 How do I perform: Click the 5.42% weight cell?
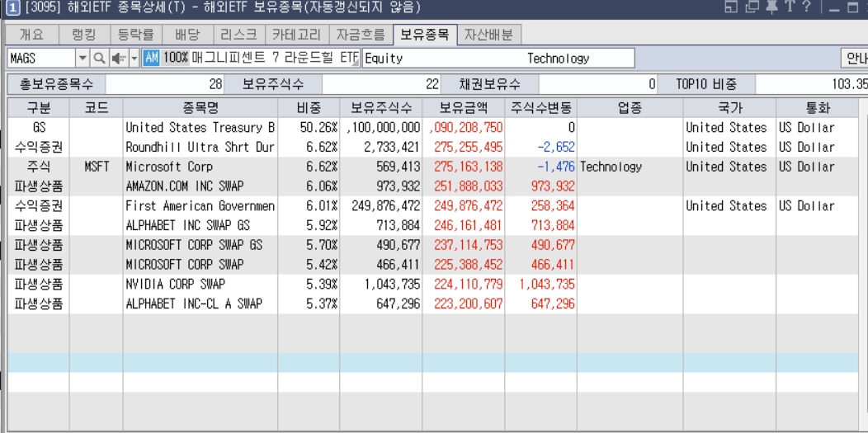[309, 264]
